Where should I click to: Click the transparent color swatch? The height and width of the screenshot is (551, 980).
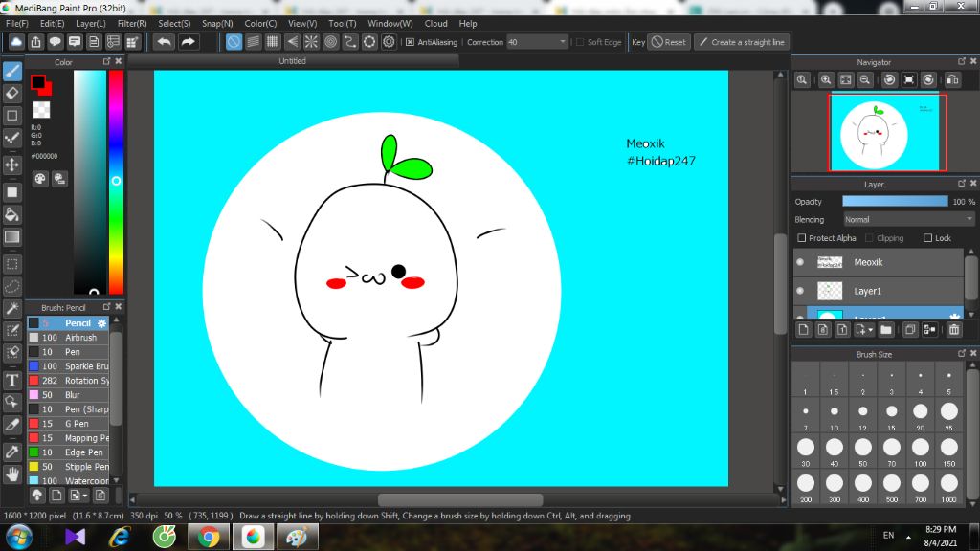41,109
